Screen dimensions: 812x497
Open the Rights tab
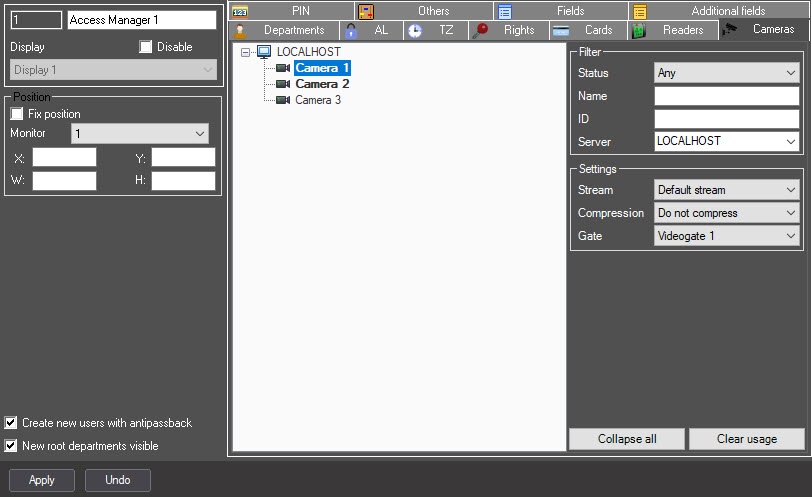tap(510, 30)
